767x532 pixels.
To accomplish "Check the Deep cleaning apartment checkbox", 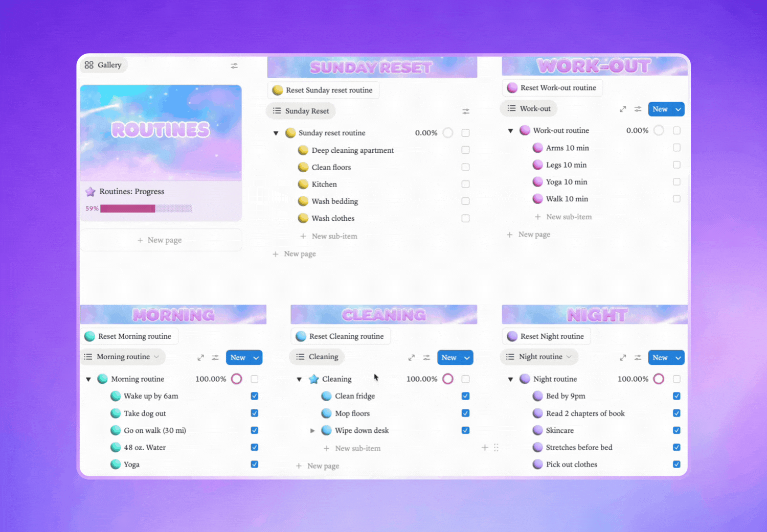I will coord(465,150).
